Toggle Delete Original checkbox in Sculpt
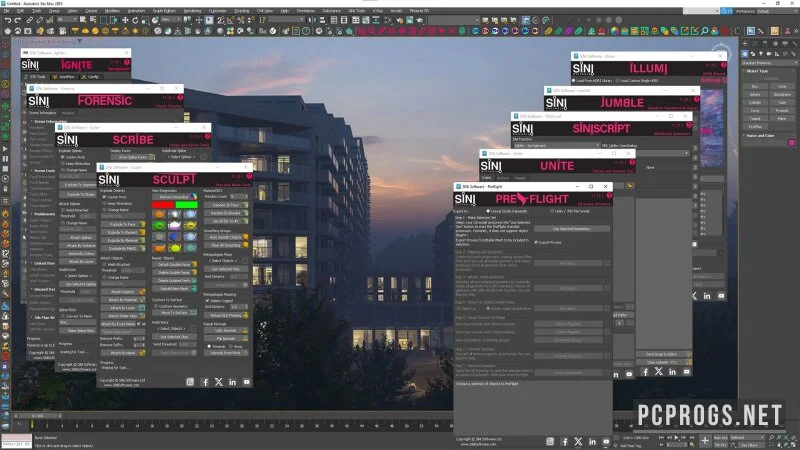The image size is (800, 450). 207,301
